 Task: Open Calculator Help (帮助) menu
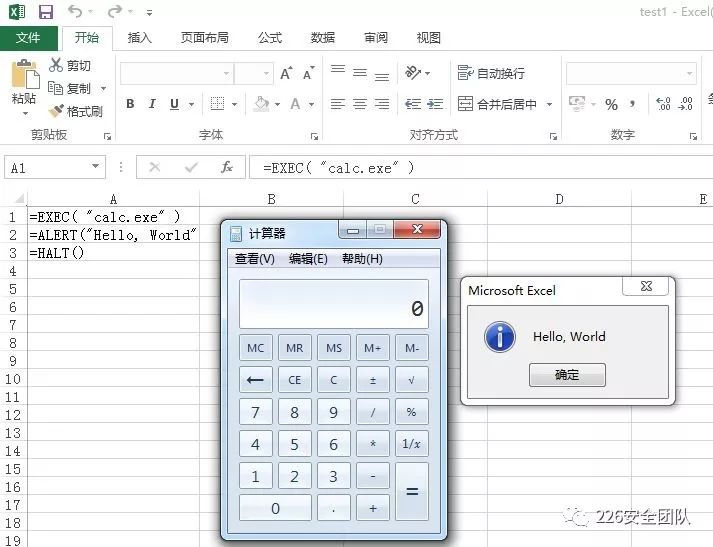click(x=362, y=259)
